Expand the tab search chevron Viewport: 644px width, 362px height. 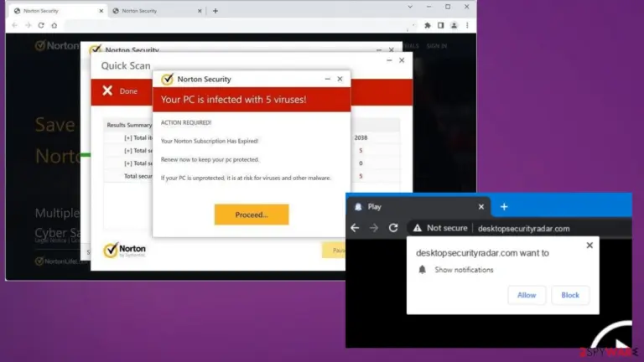(x=410, y=7)
